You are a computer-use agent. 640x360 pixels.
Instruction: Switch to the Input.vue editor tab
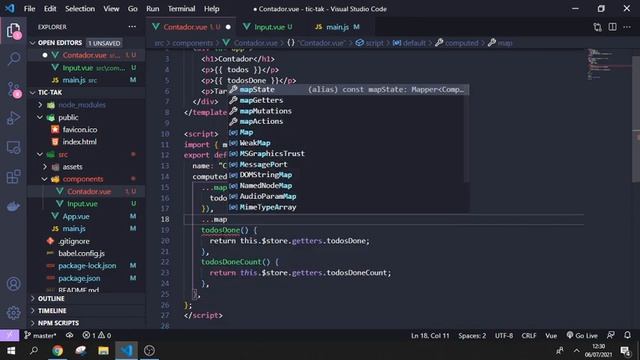point(269,27)
